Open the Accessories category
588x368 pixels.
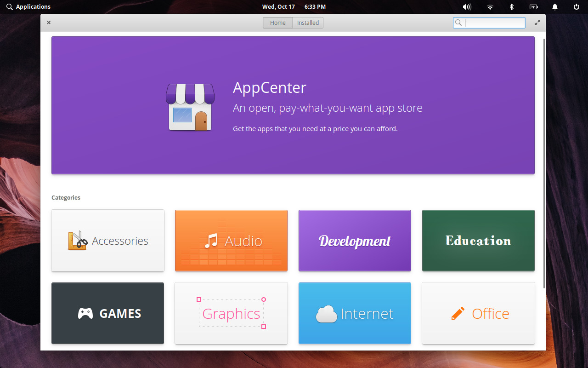(107, 240)
